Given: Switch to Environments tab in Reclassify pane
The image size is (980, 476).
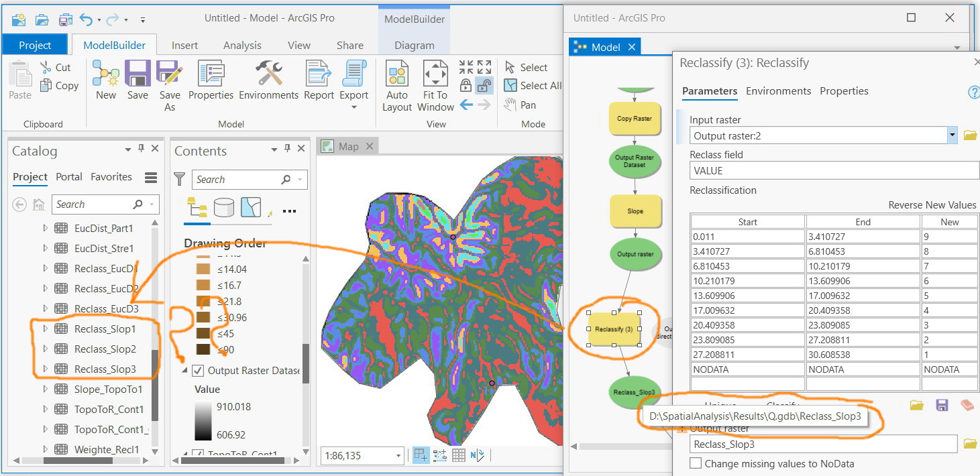Looking at the screenshot, I should (778, 91).
